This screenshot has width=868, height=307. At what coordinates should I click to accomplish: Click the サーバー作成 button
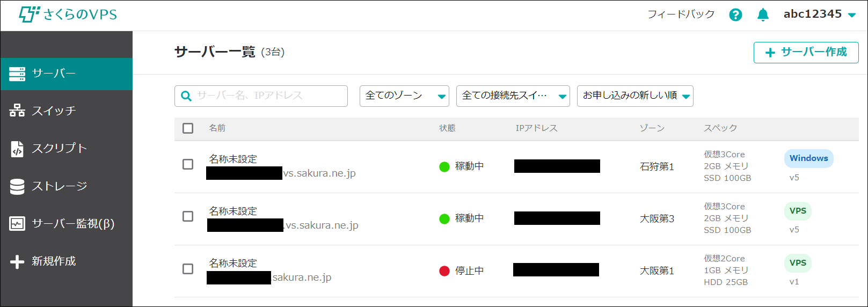pyautogui.click(x=806, y=53)
